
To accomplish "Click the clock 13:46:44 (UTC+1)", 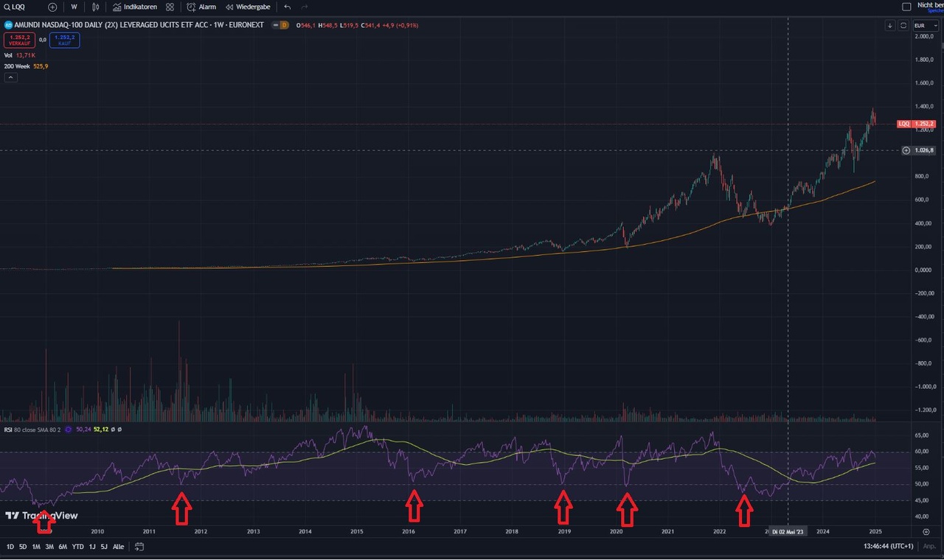I will pos(888,547).
